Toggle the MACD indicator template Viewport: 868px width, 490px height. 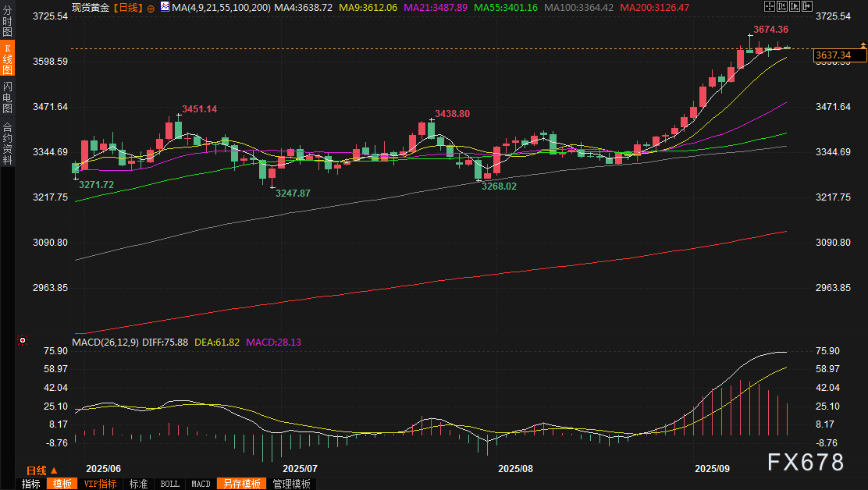[x=201, y=484]
